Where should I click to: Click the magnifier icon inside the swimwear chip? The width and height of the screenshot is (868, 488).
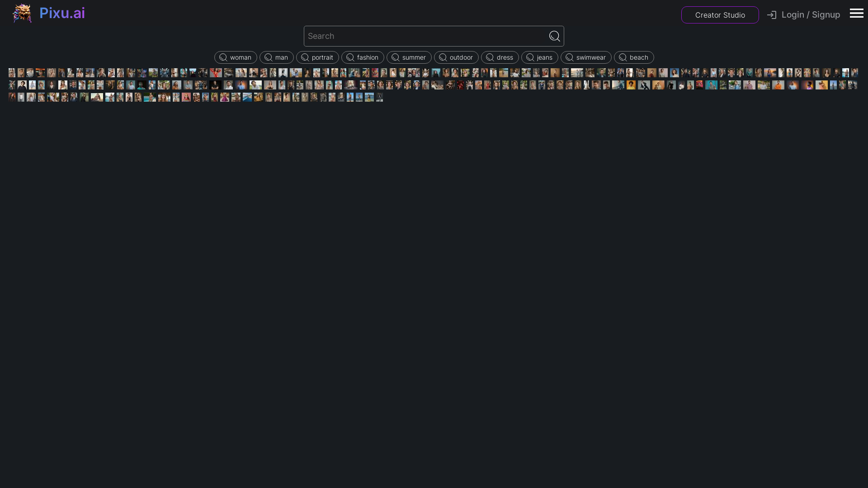[569, 57]
